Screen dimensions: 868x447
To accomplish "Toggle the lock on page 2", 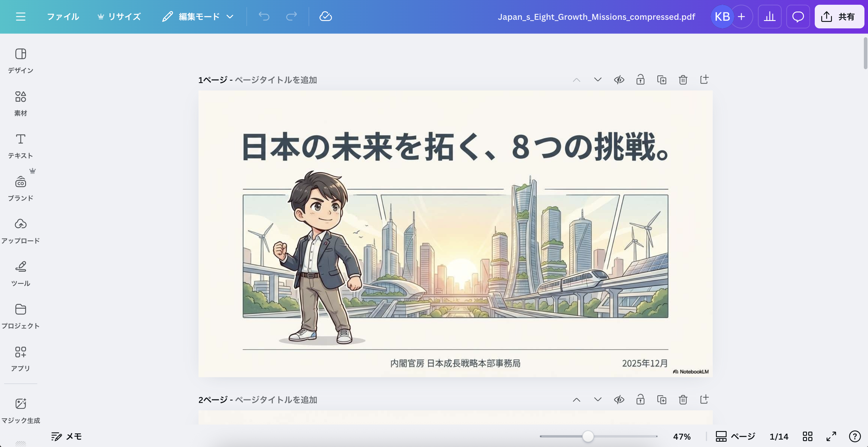I will pos(640,399).
